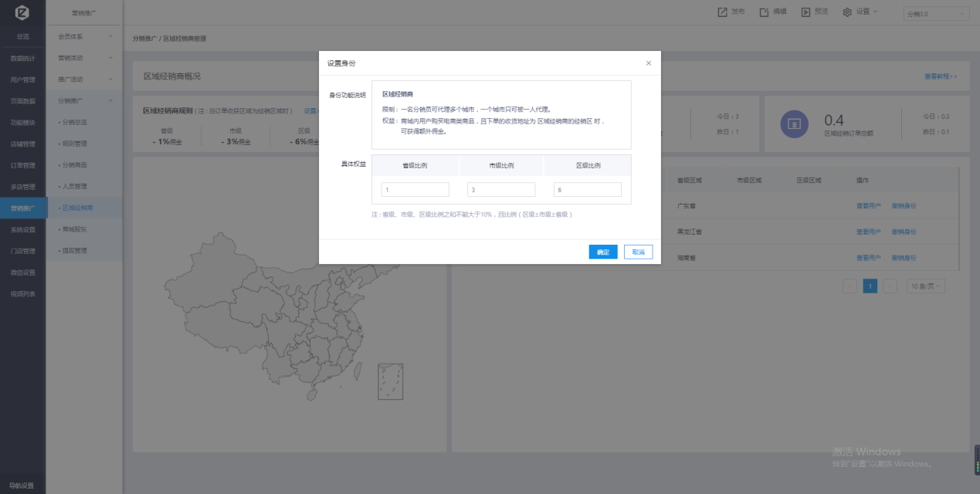This screenshot has height=494, width=980.
Task: Click the 取消 cancel button
Action: tap(638, 252)
